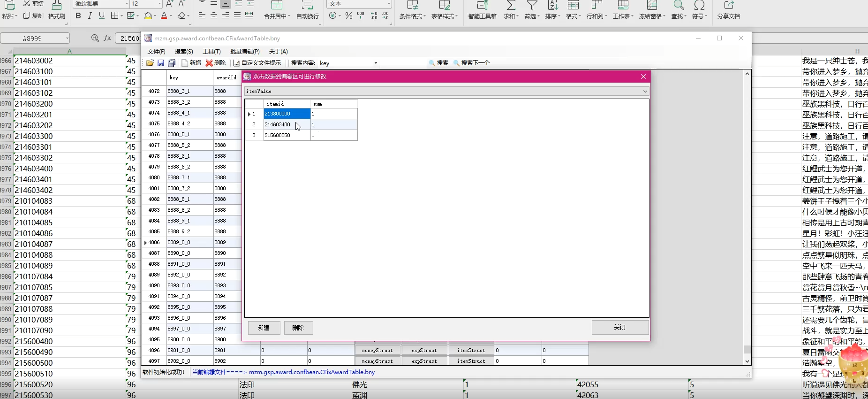The width and height of the screenshot is (868, 399).
Task: Click the center horizontally icon in ribbon
Action: click(x=214, y=16)
